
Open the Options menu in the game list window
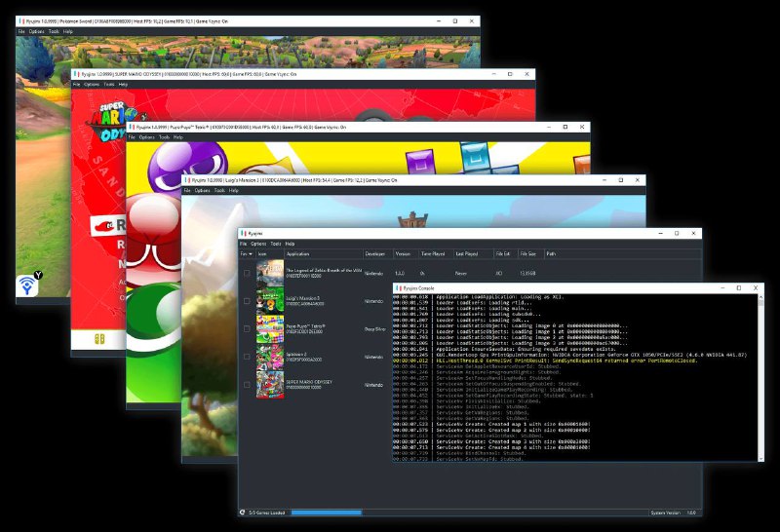pos(258,244)
